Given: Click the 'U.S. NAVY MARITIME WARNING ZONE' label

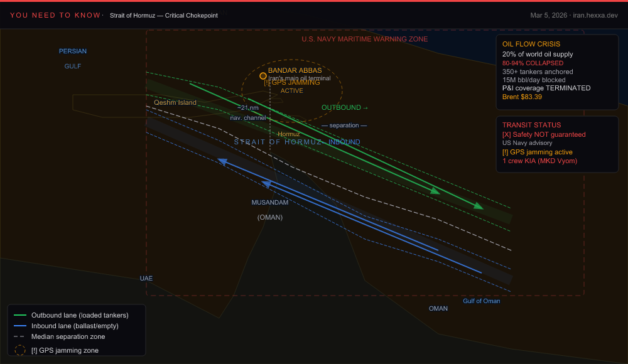Looking at the screenshot, I should click(364, 39).
